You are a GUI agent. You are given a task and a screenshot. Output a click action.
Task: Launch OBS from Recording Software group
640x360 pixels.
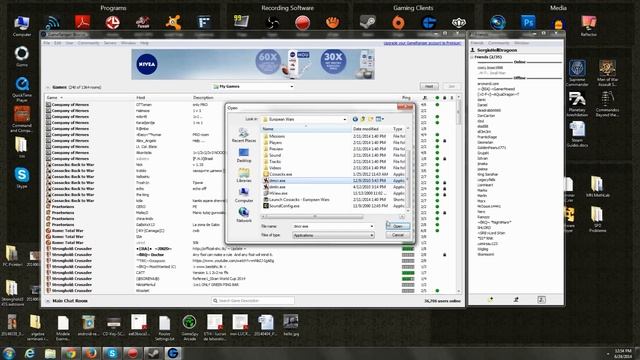pos(272,23)
